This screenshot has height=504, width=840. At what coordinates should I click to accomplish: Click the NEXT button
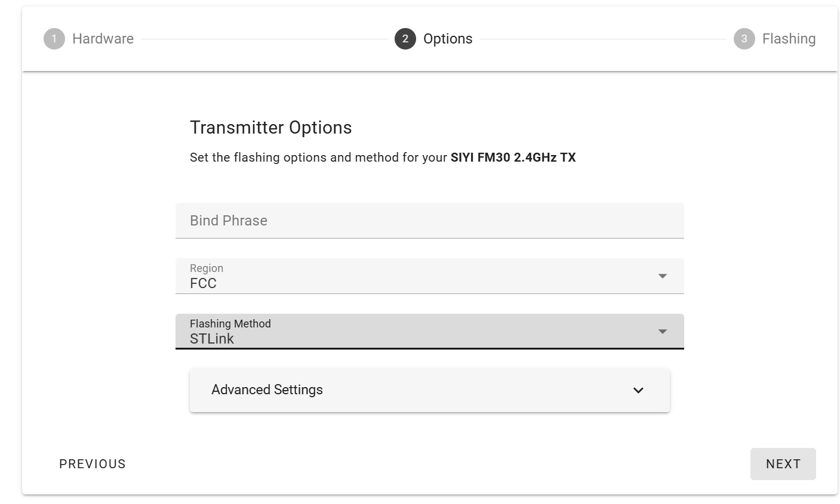[783, 464]
